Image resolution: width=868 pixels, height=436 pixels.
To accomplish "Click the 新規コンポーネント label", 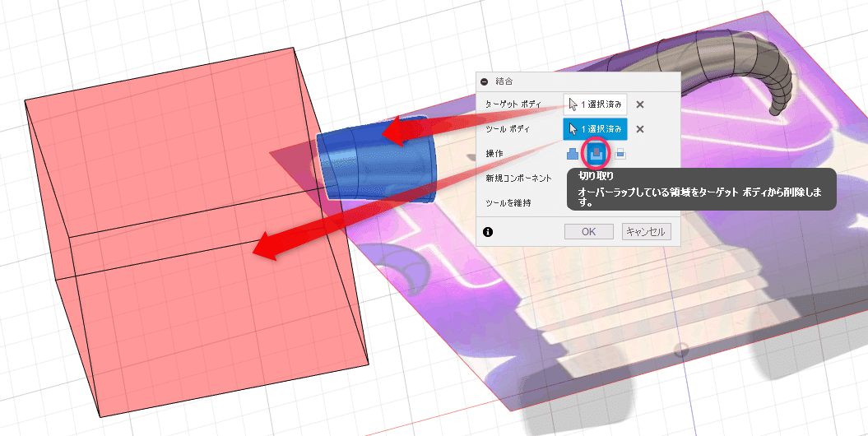I will 518,179.
